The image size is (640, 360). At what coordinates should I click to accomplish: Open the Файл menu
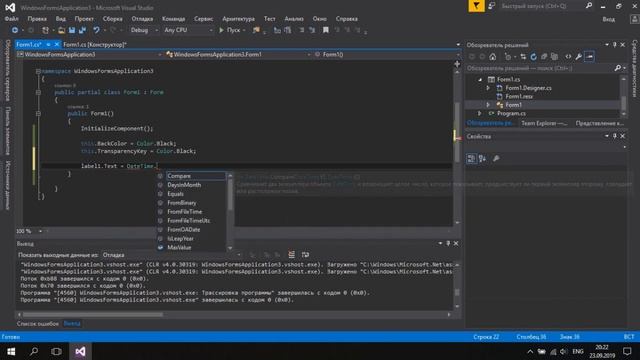click(x=11, y=19)
